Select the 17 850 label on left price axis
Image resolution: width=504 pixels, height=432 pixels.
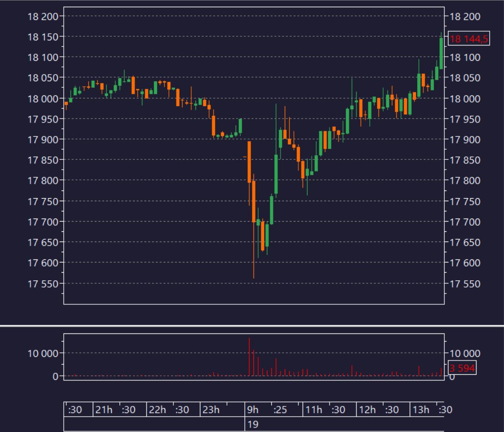pyautogui.click(x=43, y=160)
